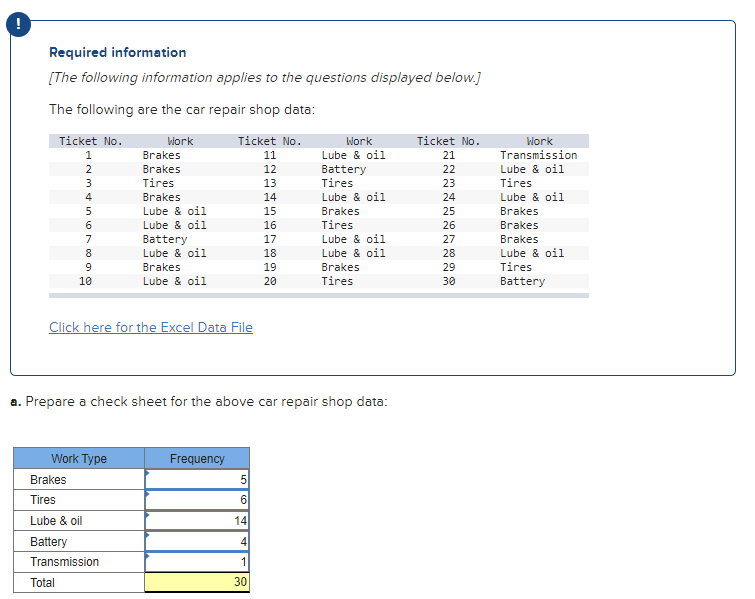Click ticket 29 Tires entry
Image resolution: width=755 pixels, height=599 pixels.
[x=516, y=267]
